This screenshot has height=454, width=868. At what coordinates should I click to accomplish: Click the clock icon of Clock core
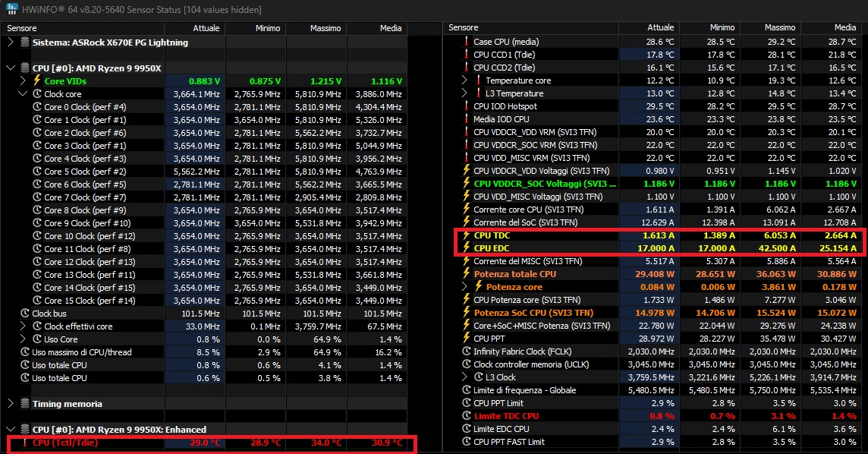37,93
